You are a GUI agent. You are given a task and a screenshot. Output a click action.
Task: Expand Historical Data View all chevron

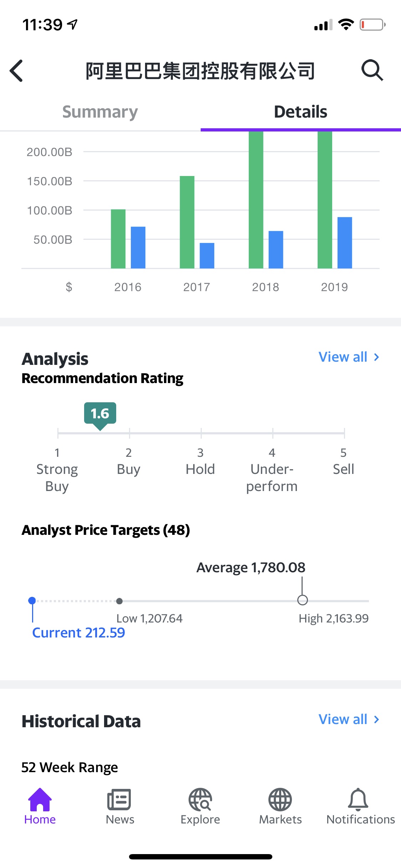[x=376, y=719]
